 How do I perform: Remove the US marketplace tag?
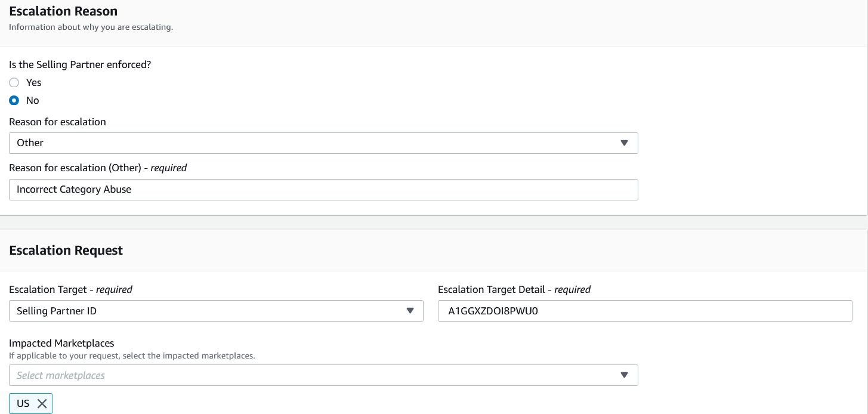coord(42,404)
